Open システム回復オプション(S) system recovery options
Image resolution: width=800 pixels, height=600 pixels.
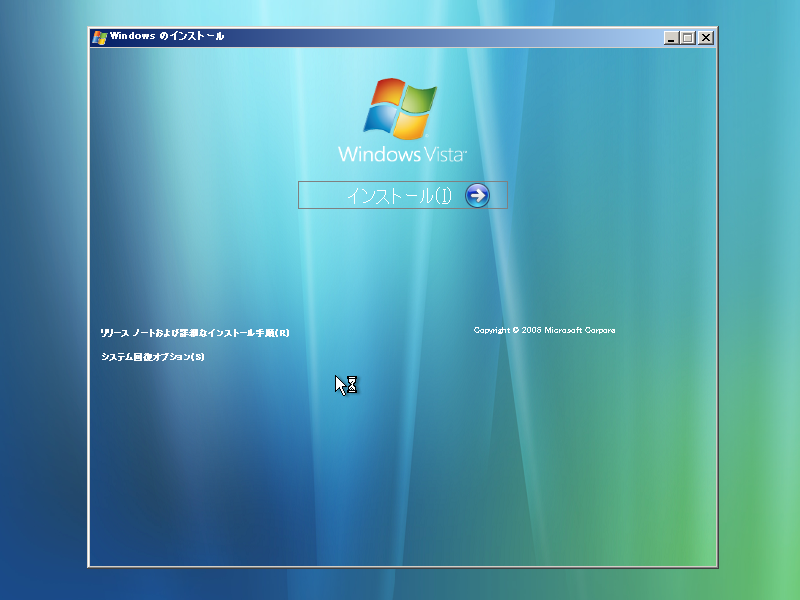coord(153,357)
